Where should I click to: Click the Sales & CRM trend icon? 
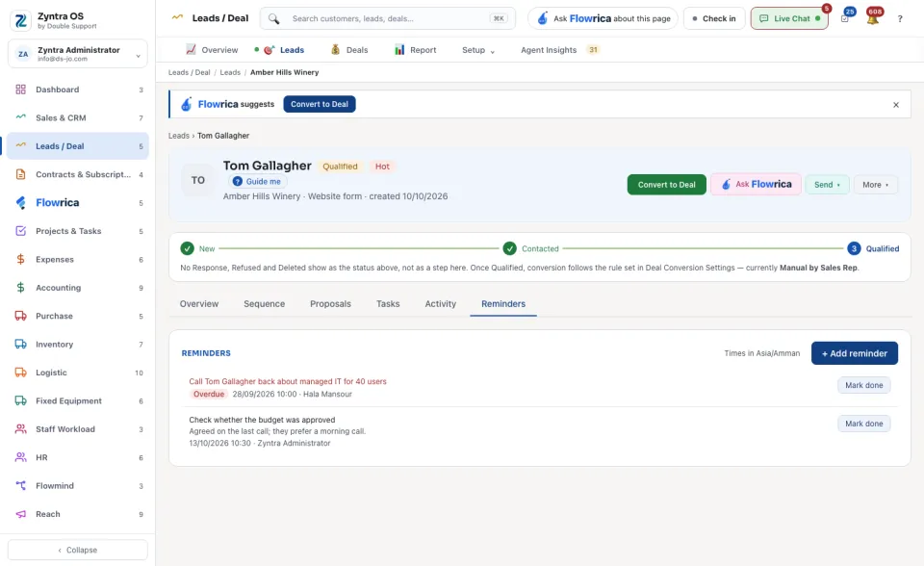click(20, 117)
